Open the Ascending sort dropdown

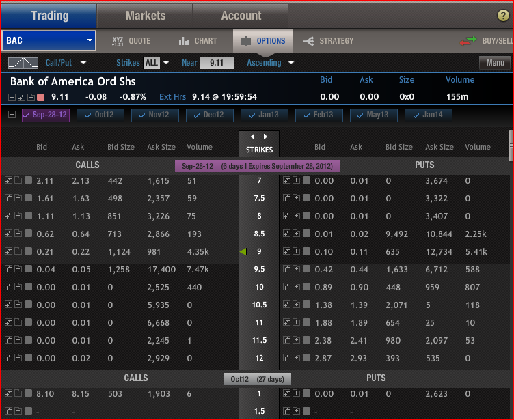tap(291, 63)
